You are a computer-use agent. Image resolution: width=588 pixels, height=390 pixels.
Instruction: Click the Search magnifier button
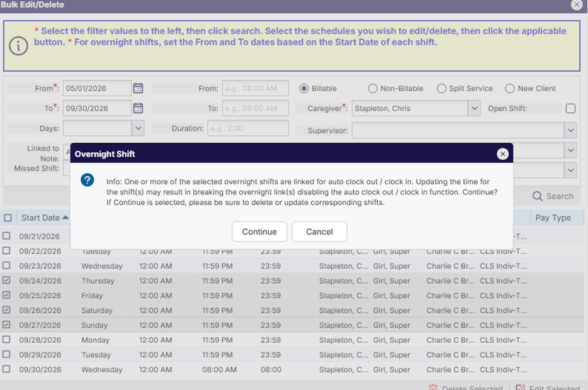[x=553, y=196]
